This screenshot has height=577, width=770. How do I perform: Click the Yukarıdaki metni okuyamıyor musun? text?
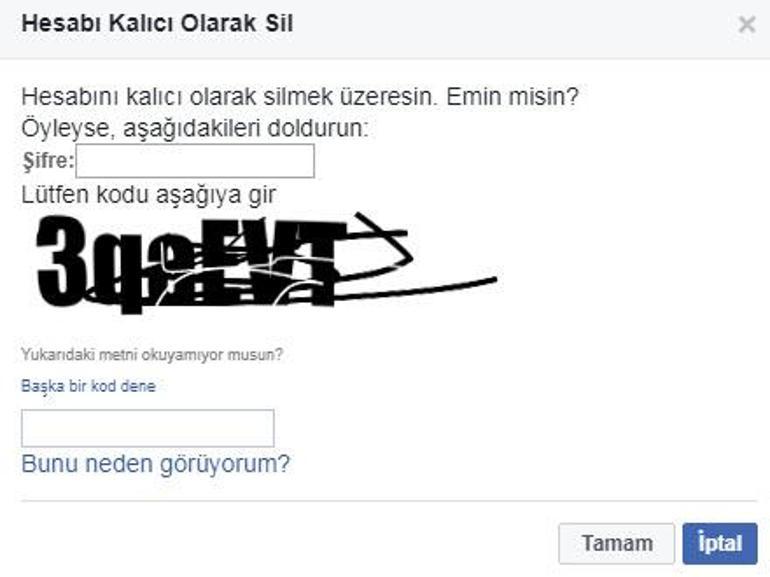152,355
